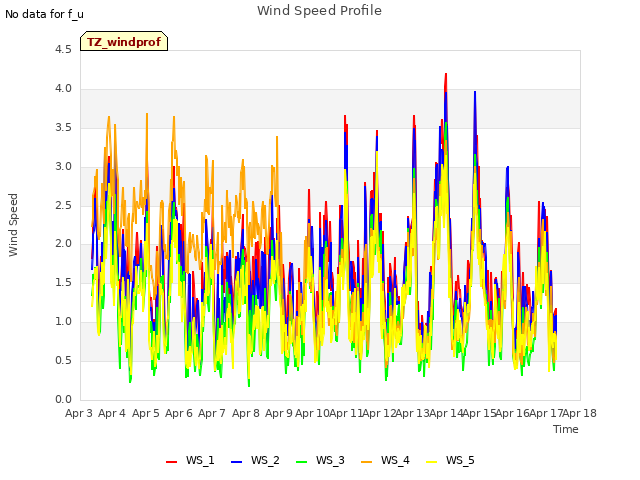Viewport: 640px width, 480px height.
Task: Toggle WS_2 series in the legend
Action: coord(255,460)
